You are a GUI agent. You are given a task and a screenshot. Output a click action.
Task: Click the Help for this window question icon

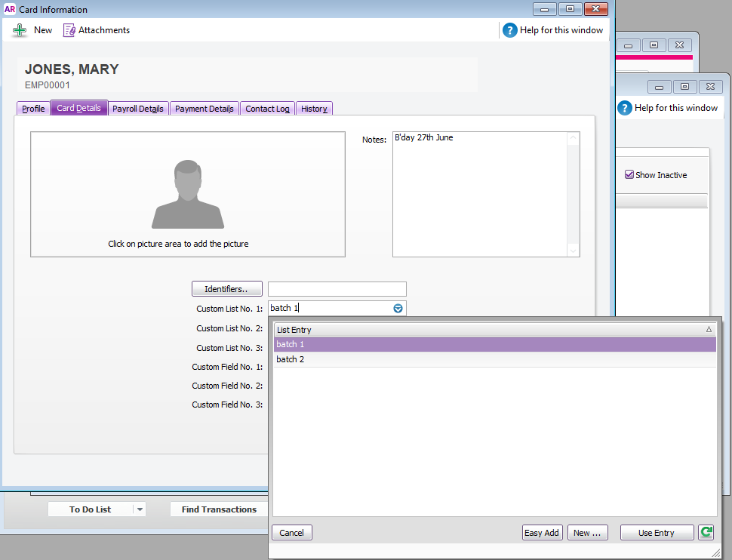[510, 30]
